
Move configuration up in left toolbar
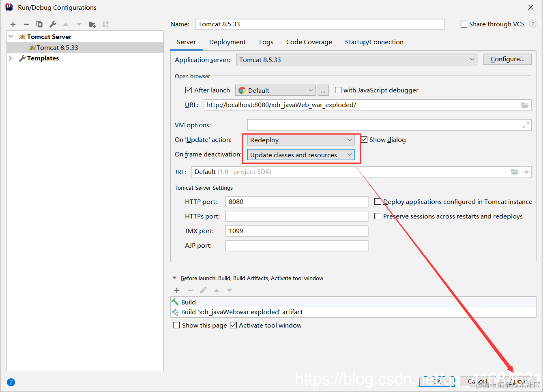pos(66,24)
